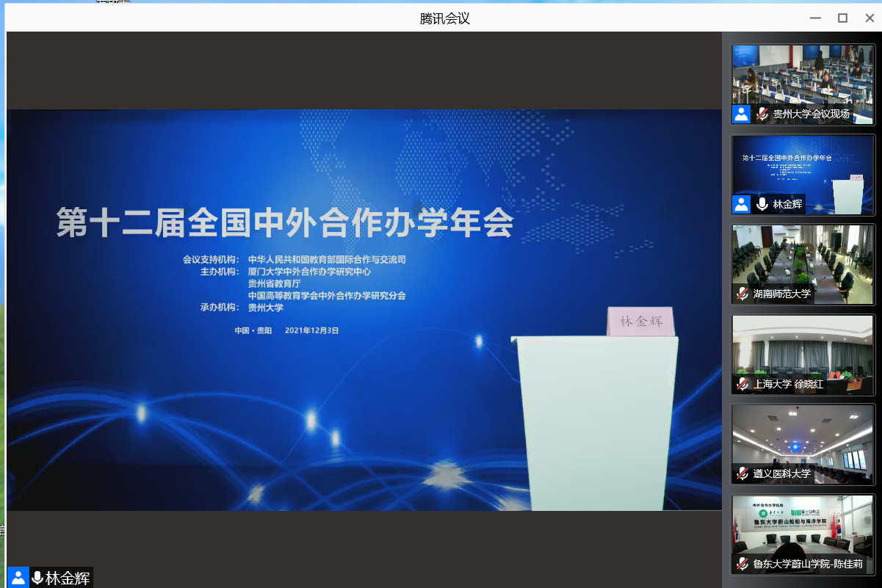The height and width of the screenshot is (588, 882).
Task: Click the 林金辉 name label at bottom-left
Action: click(68, 578)
